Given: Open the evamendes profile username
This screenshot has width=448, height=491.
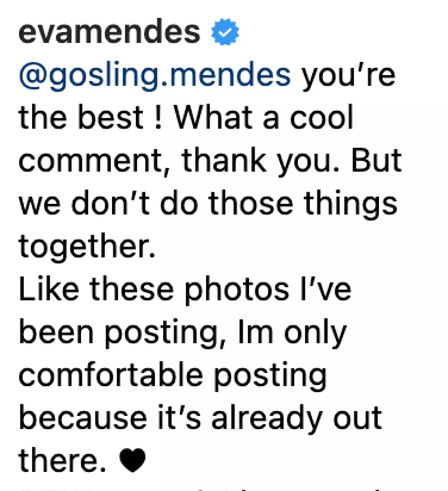Looking at the screenshot, I should 109,32.
